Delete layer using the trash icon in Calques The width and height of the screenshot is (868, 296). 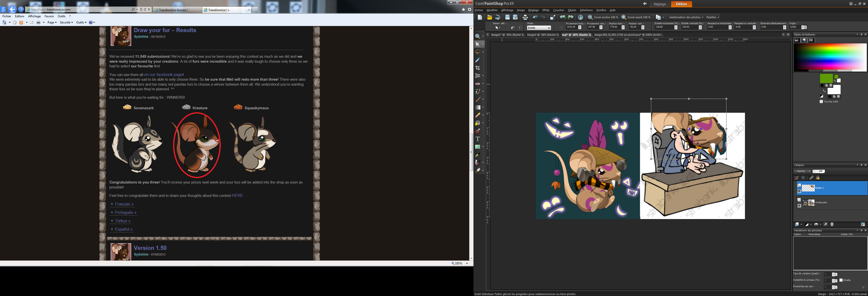coord(832,224)
